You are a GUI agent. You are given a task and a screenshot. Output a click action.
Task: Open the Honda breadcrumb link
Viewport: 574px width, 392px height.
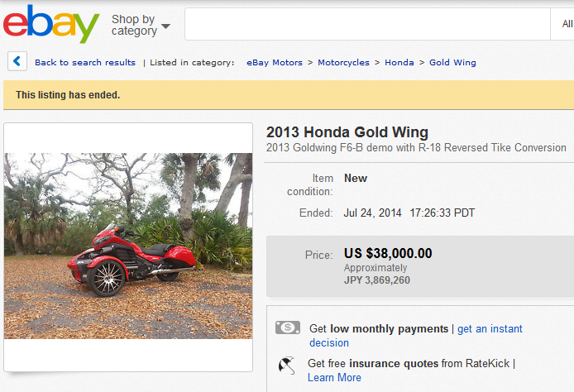[x=399, y=63]
